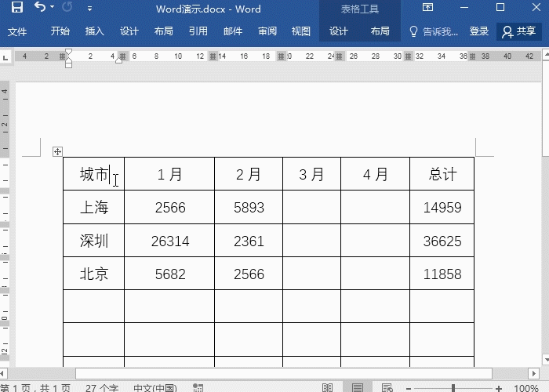Image resolution: width=549 pixels, height=392 pixels.
Task: Click the empty 4月 cell for 深圳
Action: pyautogui.click(x=376, y=241)
